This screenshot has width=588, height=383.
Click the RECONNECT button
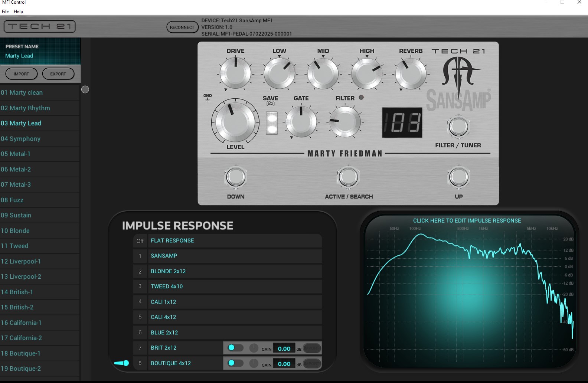(182, 27)
